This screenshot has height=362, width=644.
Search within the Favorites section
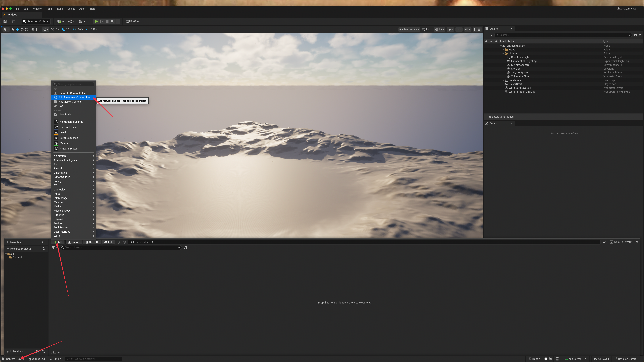click(44, 242)
